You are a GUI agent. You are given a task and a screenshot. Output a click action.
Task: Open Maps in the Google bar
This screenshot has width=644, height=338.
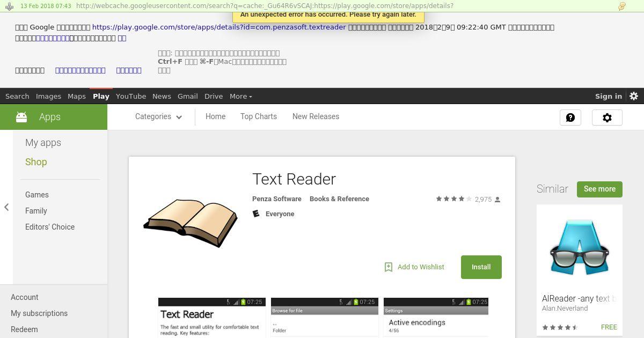77,96
